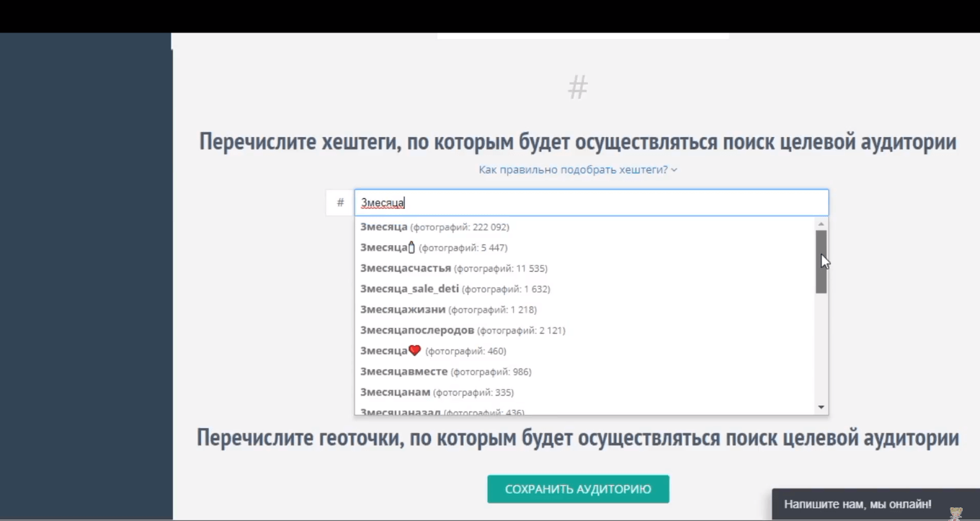The image size is (980, 521).
Task: Focus the hashtag input field containing 3месяца
Action: (x=591, y=203)
